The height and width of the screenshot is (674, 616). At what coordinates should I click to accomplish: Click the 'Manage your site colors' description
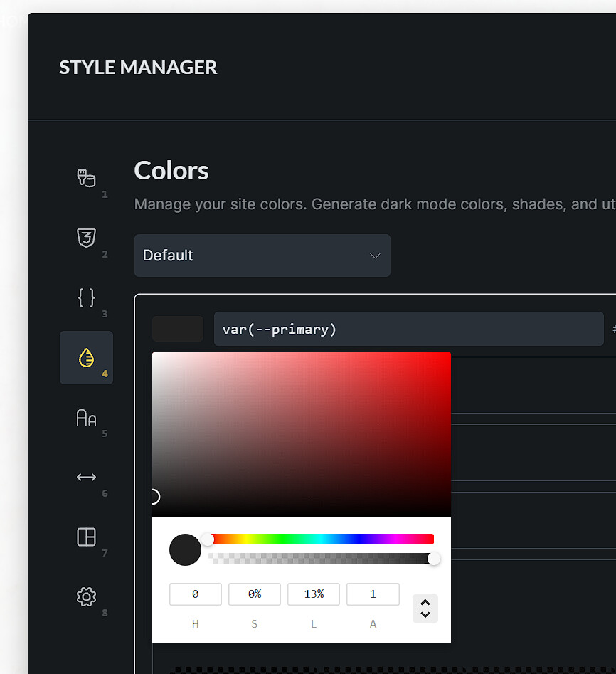pyautogui.click(x=375, y=204)
